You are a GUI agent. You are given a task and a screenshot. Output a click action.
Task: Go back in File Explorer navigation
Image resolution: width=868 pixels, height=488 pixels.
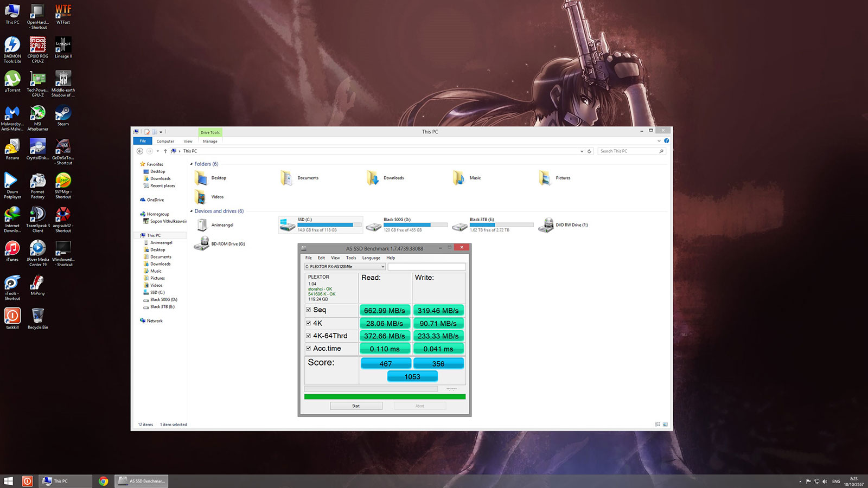click(x=140, y=151)
